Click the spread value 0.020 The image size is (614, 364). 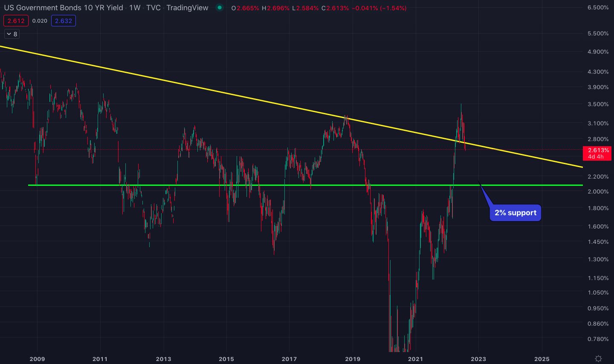(40, 21)
